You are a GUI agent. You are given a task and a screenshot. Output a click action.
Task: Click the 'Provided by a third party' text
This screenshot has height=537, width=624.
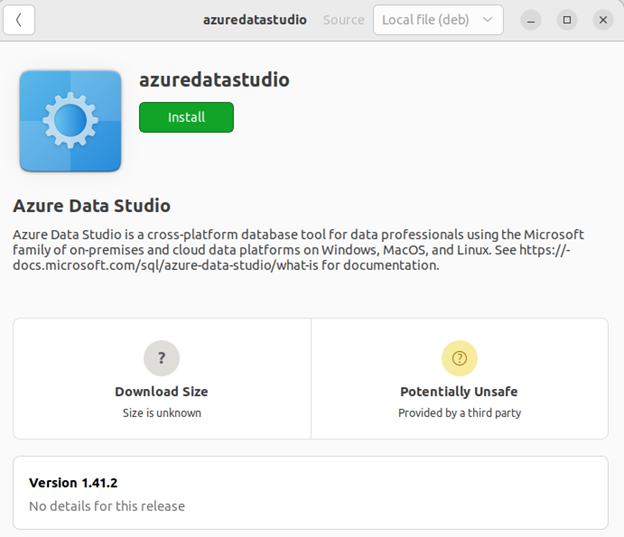point(460,413)
